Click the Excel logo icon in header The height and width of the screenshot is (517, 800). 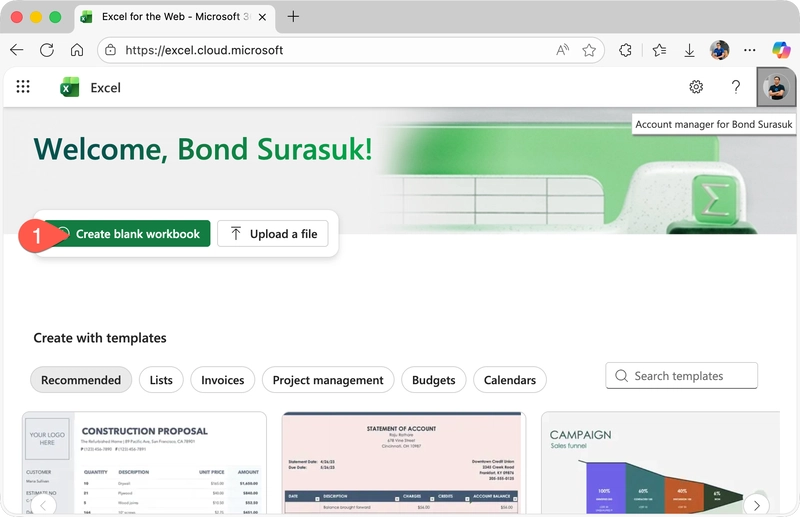[70, 87]
